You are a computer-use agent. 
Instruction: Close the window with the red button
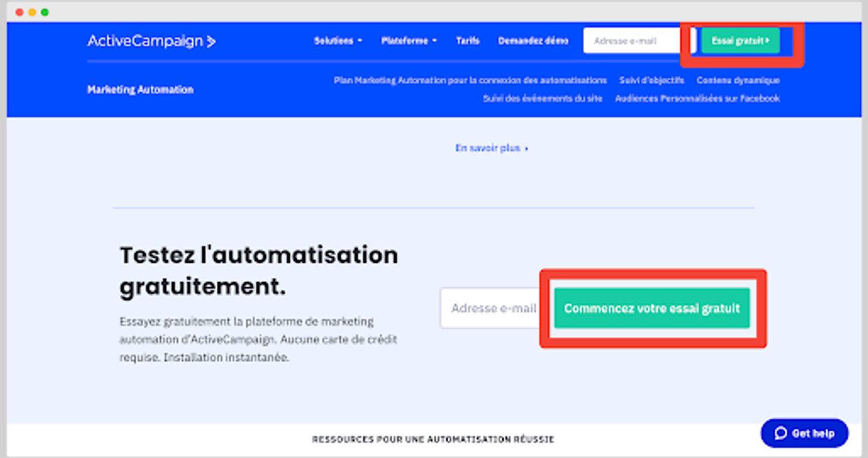[20, 12]
